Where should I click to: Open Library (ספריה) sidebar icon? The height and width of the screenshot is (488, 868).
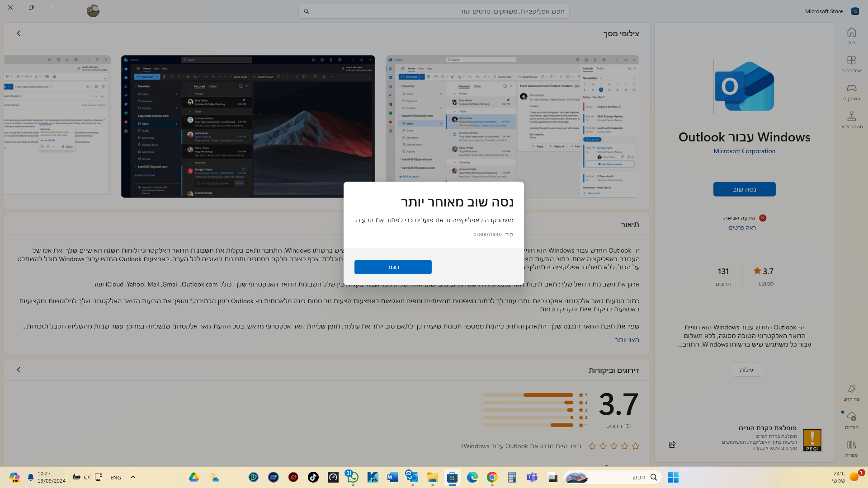pyautogui.click(x=851, y=448)
